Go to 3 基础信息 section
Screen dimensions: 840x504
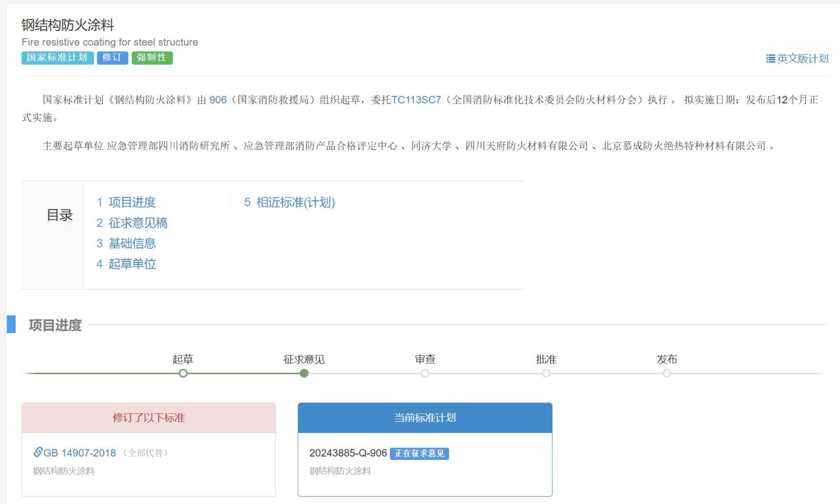[x=126, y=243]
